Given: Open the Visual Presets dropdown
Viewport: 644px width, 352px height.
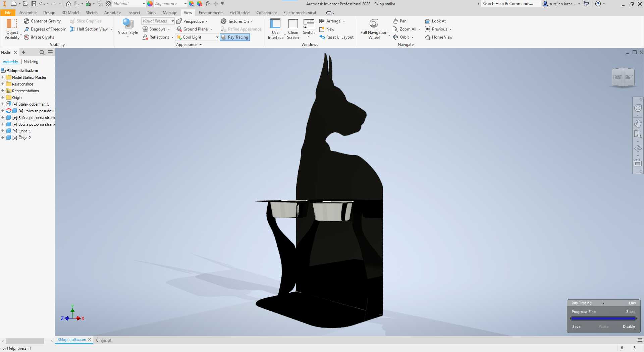Looking at the screenshot, I should [173, 21].
